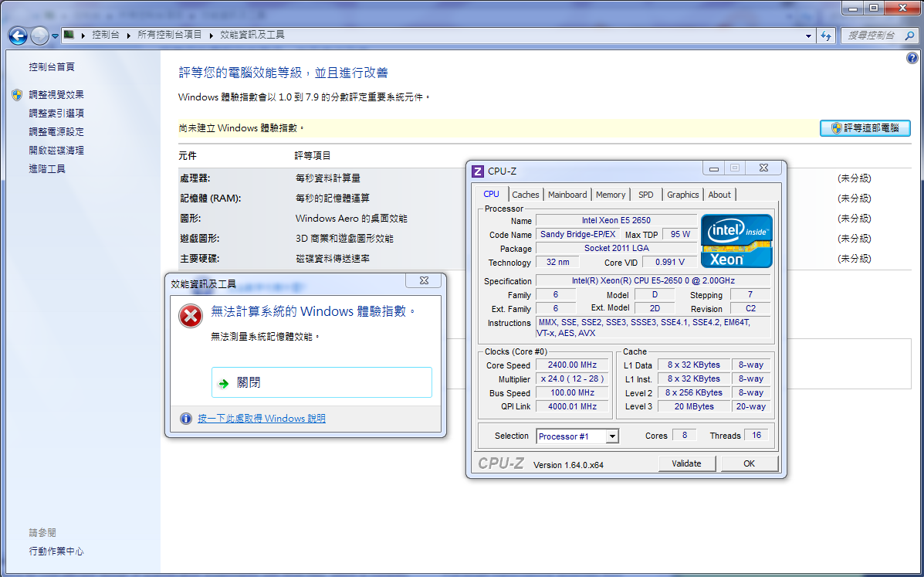Switch to CPU tab in CPU-Z
Screen dimensions: 924x577
pos(492,194)
